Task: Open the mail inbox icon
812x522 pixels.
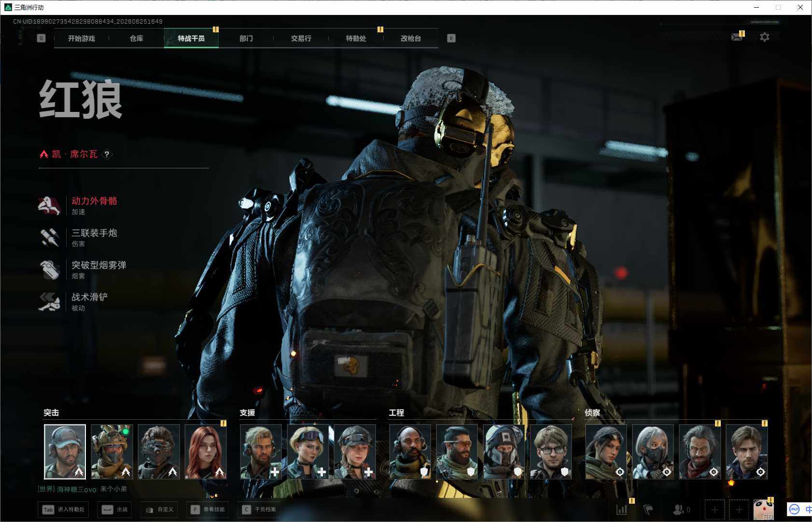Action: click(737, 37)
